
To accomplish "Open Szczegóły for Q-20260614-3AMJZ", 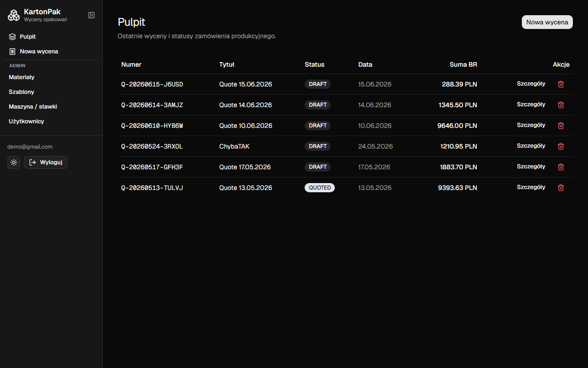I will 531,104.
